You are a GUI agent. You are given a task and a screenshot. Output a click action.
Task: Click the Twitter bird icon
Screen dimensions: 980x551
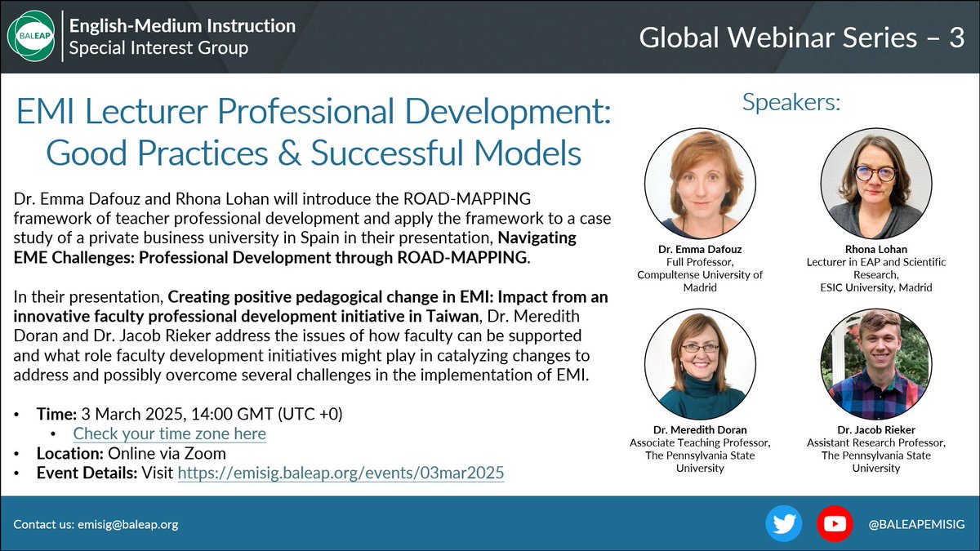tap(783, 522)
